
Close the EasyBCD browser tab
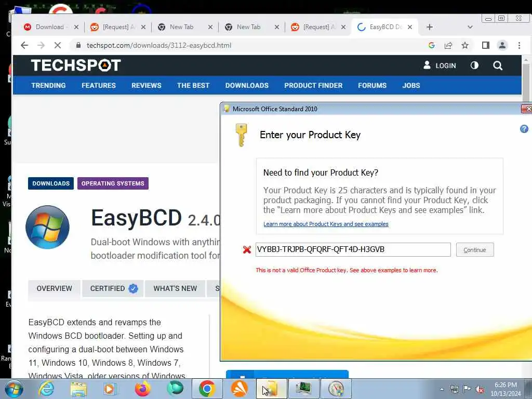[410, 27]
